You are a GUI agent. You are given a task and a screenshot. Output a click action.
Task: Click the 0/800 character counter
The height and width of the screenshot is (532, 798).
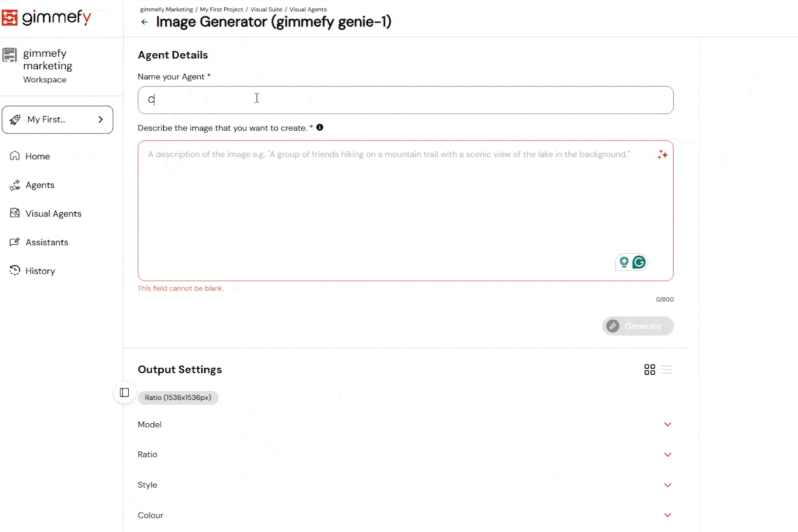pyautogui.click(x=665, y=299)
